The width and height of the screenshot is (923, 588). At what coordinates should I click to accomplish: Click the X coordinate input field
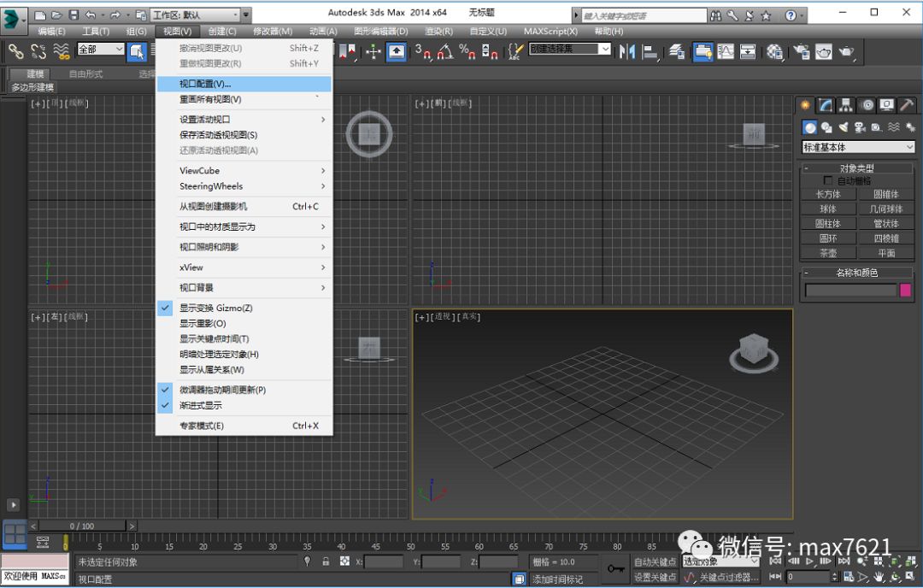click(383, 562)
